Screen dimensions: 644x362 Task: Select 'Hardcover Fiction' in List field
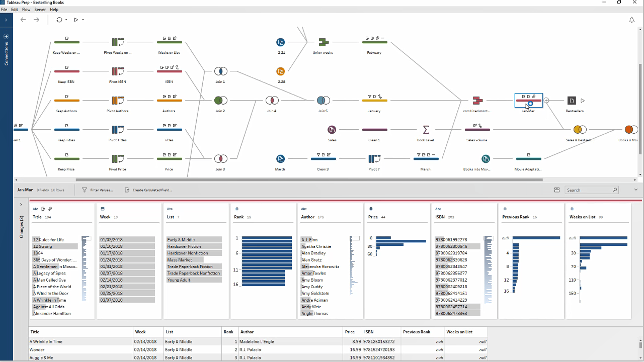(x=194, y=246)
